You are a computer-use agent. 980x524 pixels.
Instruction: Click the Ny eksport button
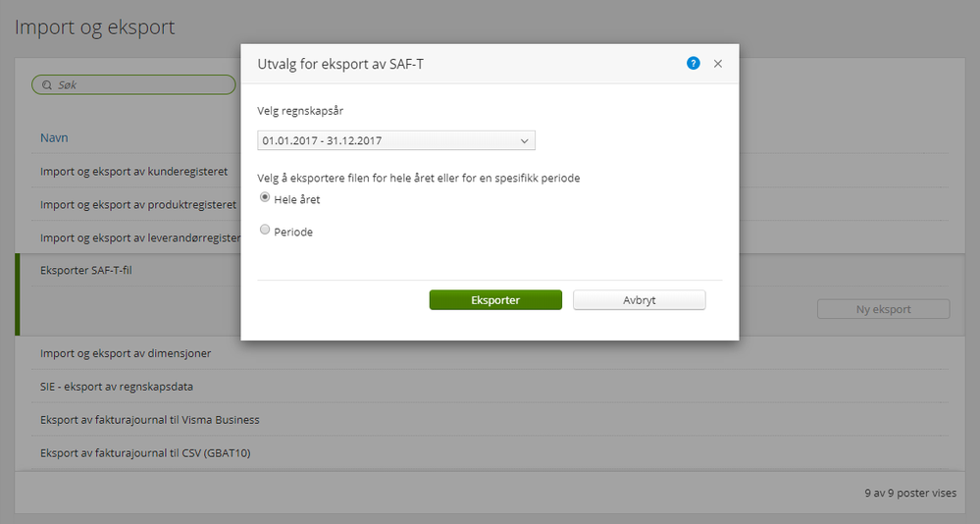click(x=883, y=309)
